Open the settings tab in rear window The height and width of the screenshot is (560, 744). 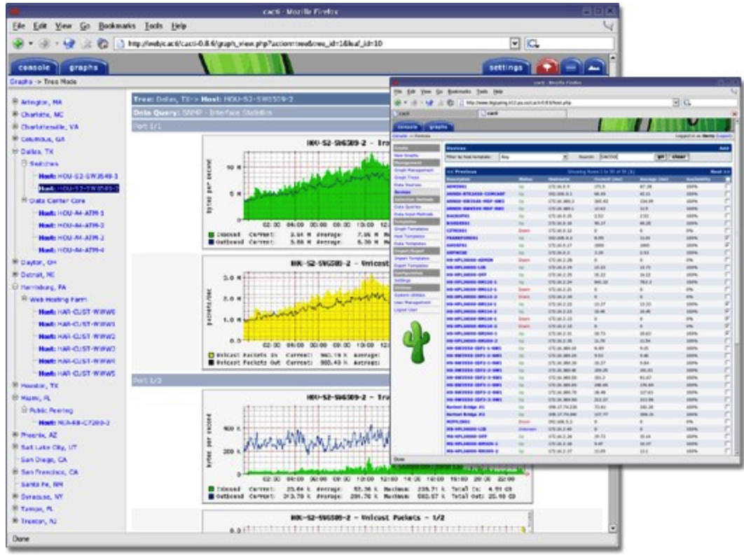(x=506, y=67)
